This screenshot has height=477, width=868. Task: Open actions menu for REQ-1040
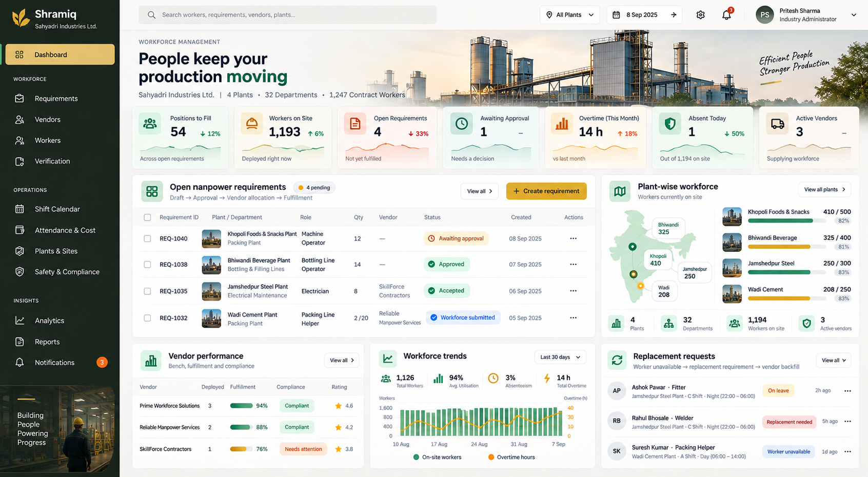pos(573,239)
